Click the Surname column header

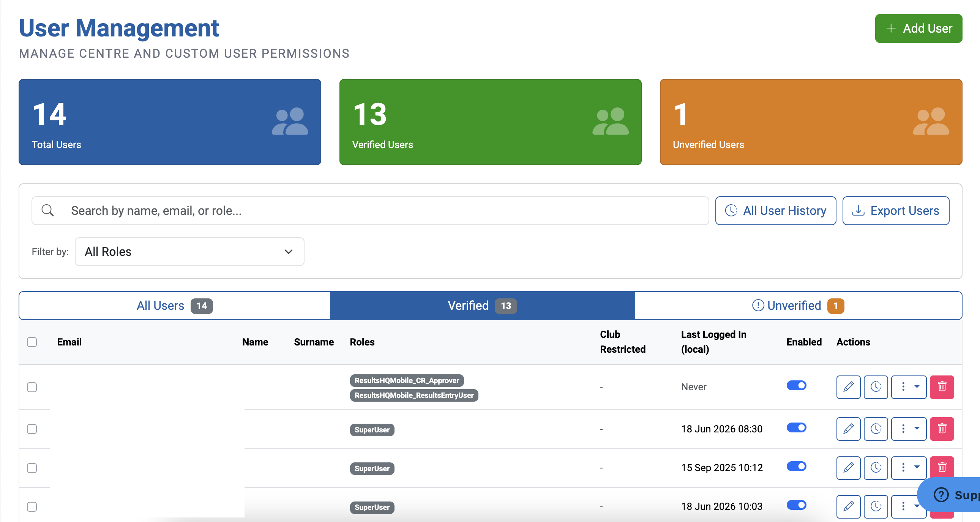pyautogui.click(x=314, y=342)
